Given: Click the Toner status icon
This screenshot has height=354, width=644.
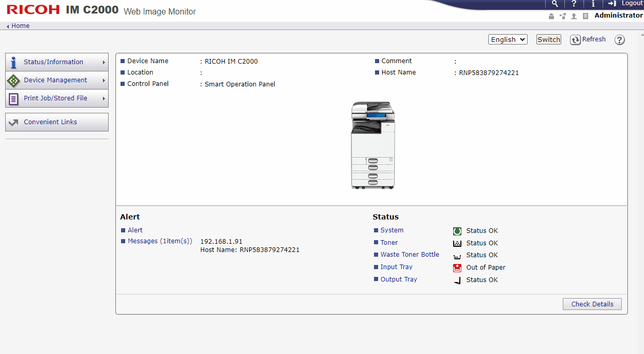Looking at the screenshot, I should pyautogui.click(x=457, y=243).
